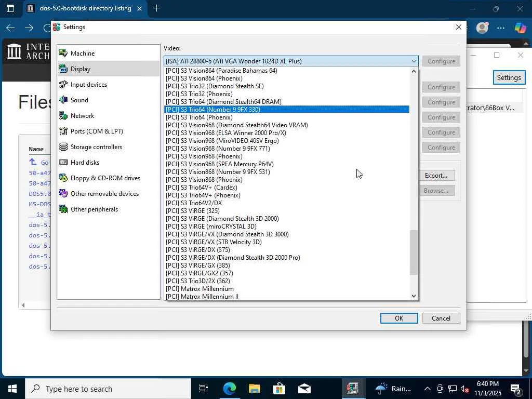Pick S3 ViRGE (325) option
Screen dimensions: 532x399
[287, 211]
